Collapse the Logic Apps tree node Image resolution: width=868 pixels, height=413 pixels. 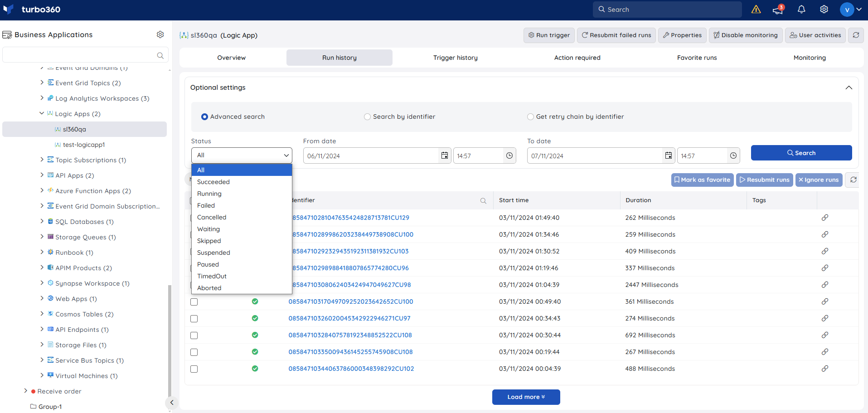[x=42, y=113]
